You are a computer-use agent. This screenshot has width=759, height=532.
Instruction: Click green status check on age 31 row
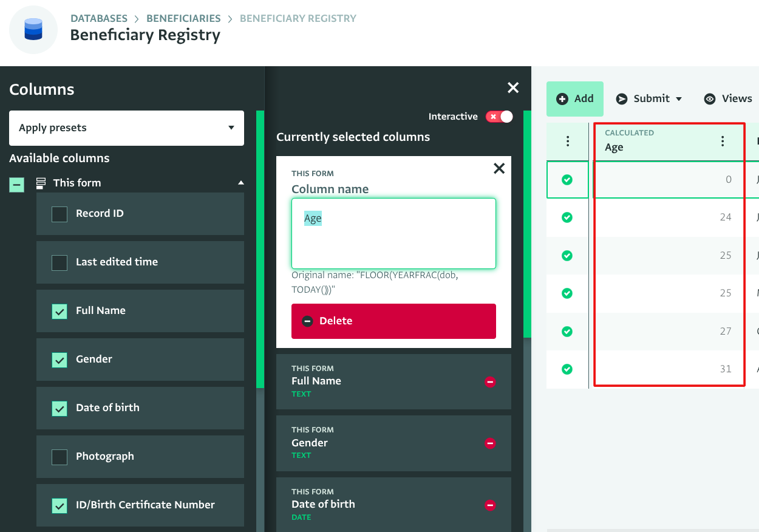click(x=567, y=369)
